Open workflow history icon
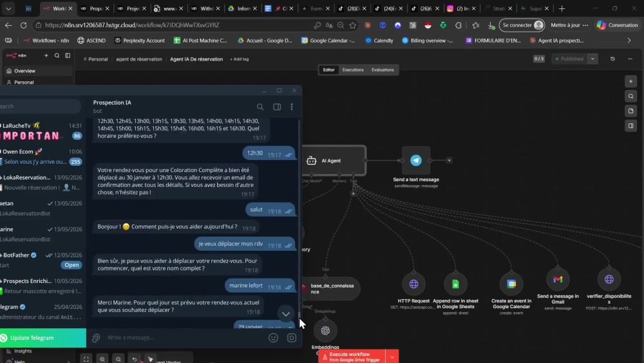Image resolution: width=644 pixels, height=363 pixels. pos(612,59)
